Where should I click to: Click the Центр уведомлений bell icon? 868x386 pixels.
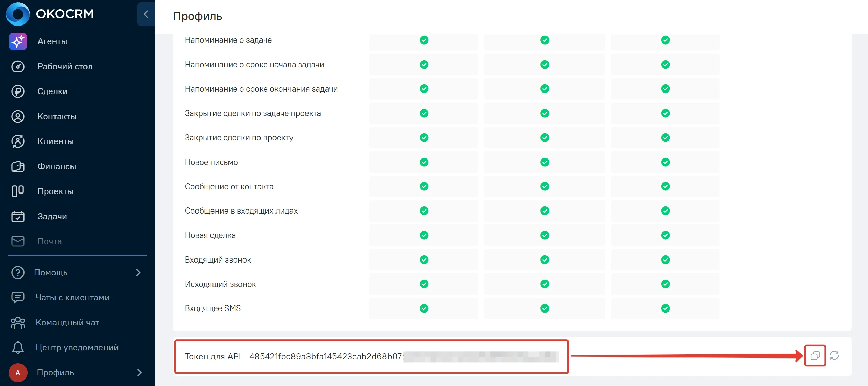point(18,348)
